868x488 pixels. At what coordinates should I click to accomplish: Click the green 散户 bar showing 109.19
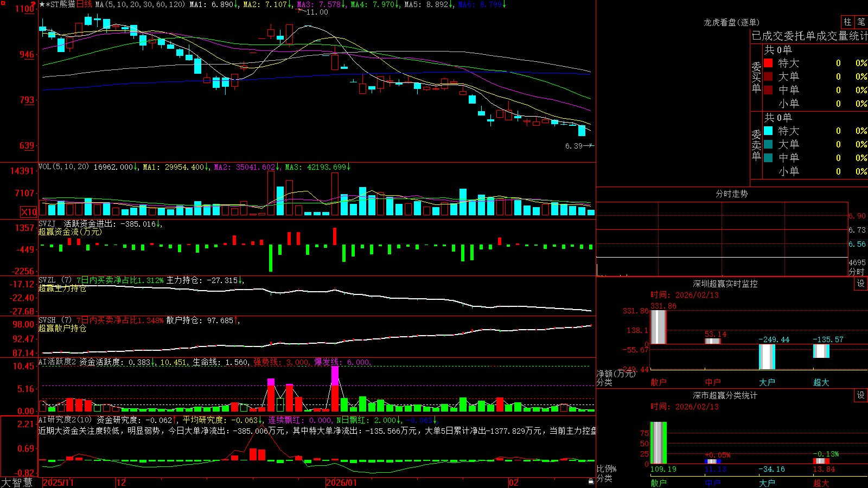point(659,443)
